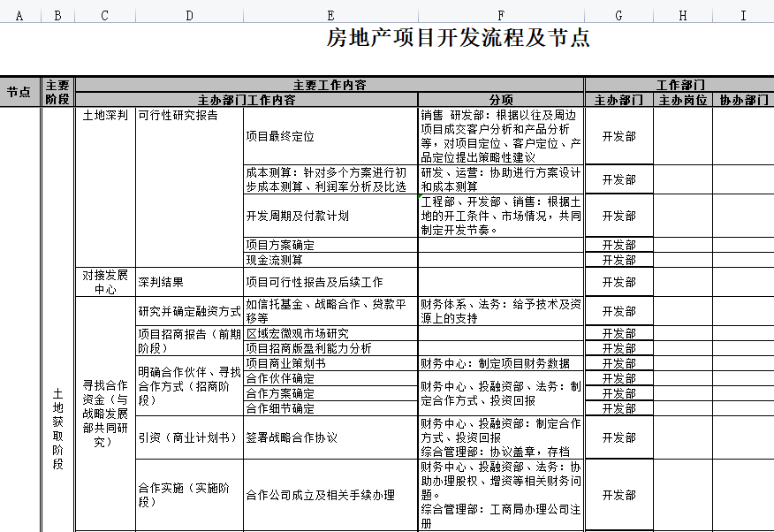Click 开发部 in the 区域宏微观市场研究 row

pyautogui.click(x=619, y=333)
